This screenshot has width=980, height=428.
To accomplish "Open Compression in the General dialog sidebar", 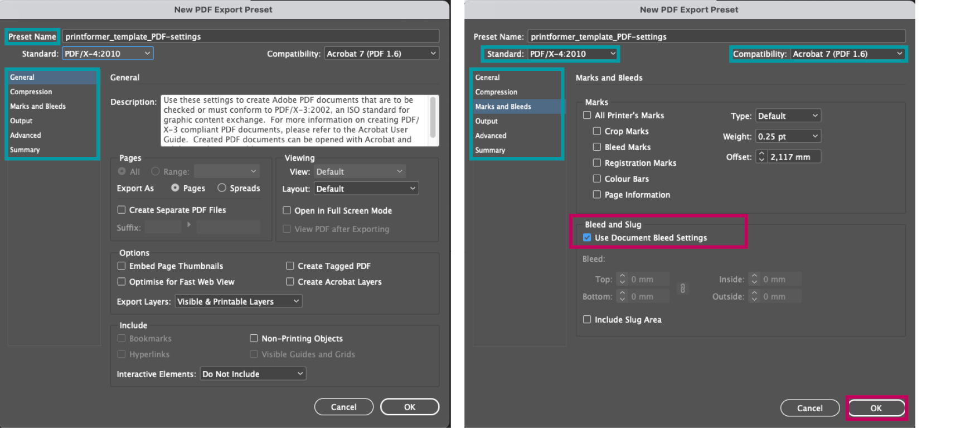I will point(31,92).
